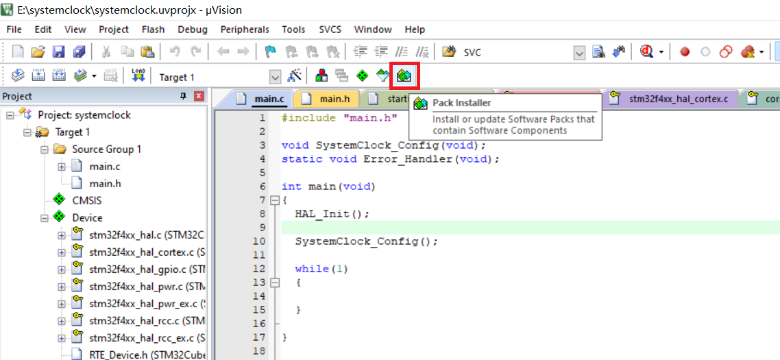Click the File Extensions colored blocks icon
The image size is (780, 360).
322,76
